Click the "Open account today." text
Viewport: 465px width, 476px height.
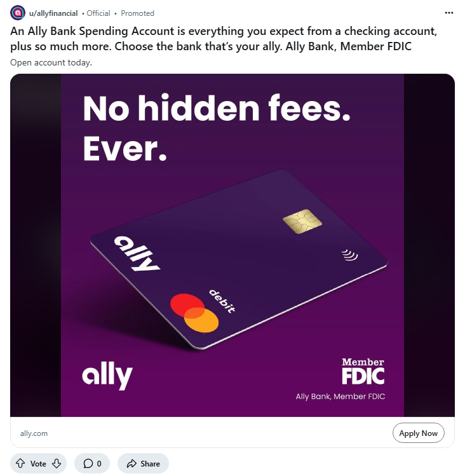51,62
